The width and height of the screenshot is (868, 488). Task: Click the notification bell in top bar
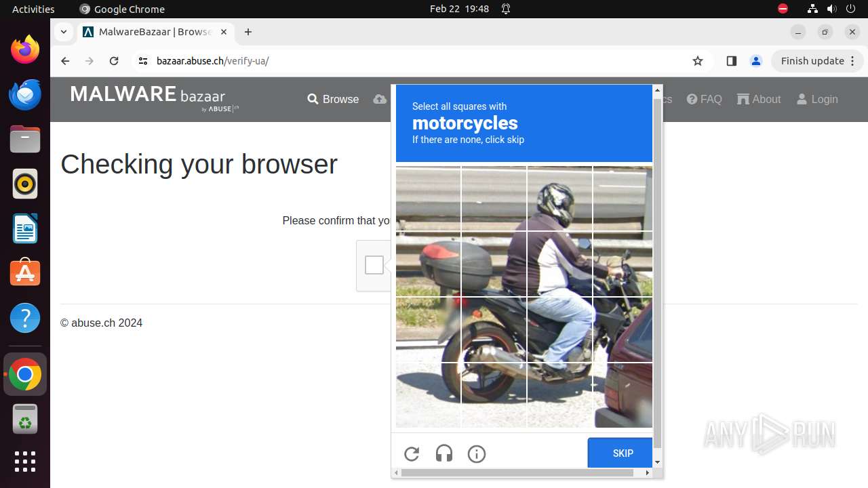pos(506,9)
